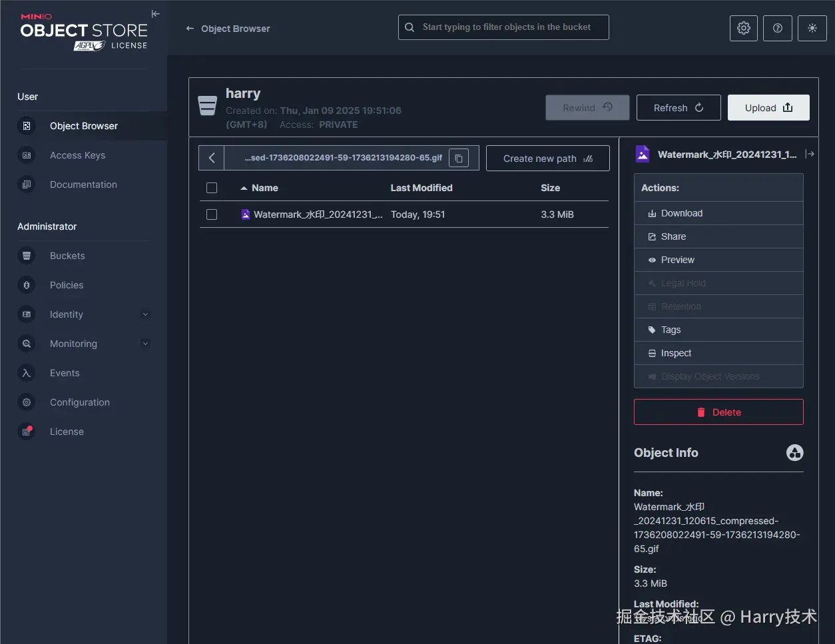The height and width of the screenshot is (644, 835).
Task: Click the search magnifier icon
Action: point(410,27)
